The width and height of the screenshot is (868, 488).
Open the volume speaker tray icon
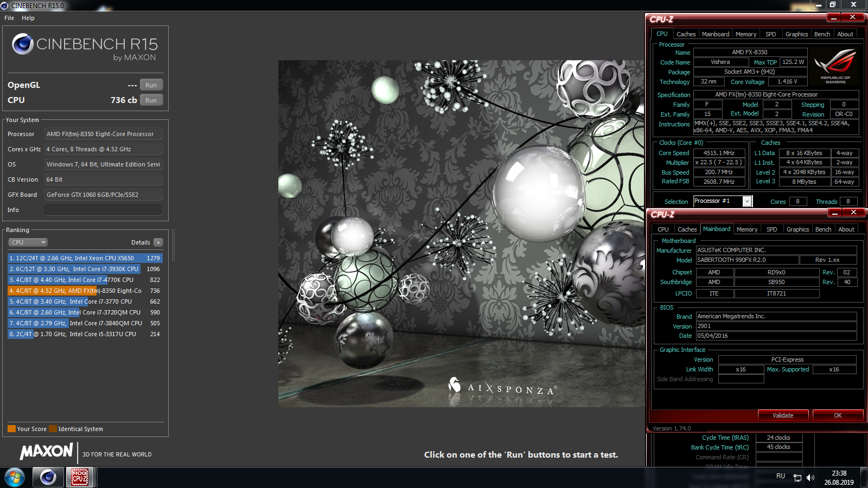point(810,477)
